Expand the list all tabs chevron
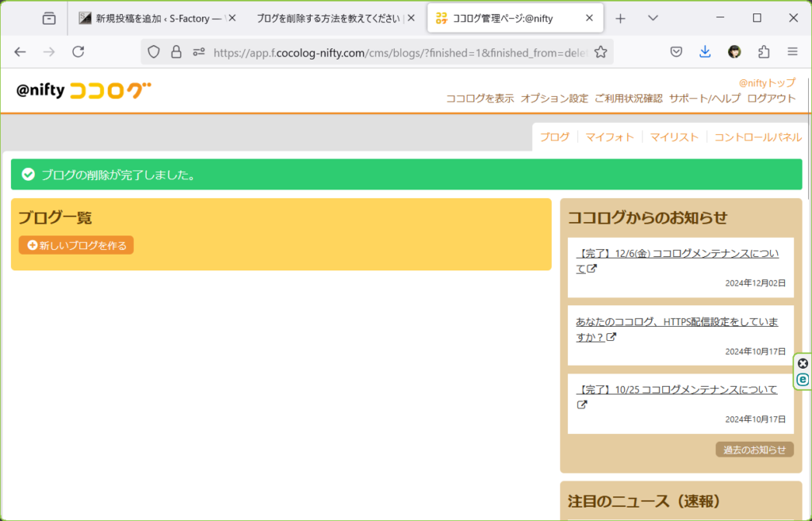The height and width of the screenshot is (521, 812). pos(653,18)
